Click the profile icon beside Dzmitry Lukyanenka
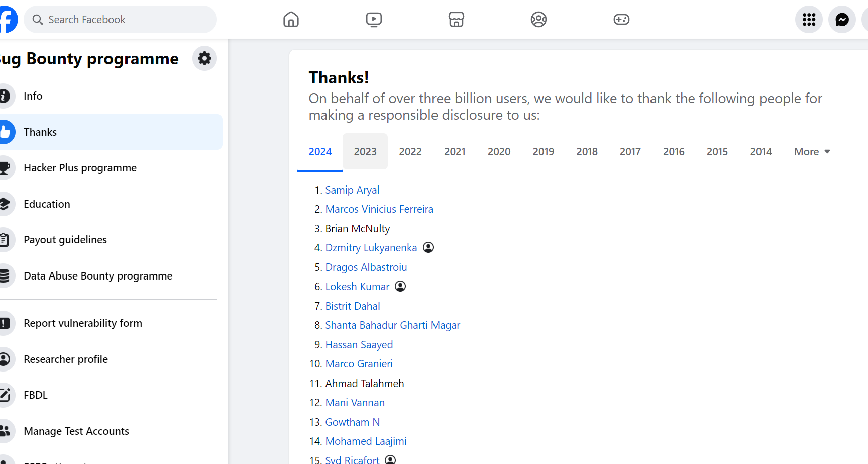 [x=428, y=248]
